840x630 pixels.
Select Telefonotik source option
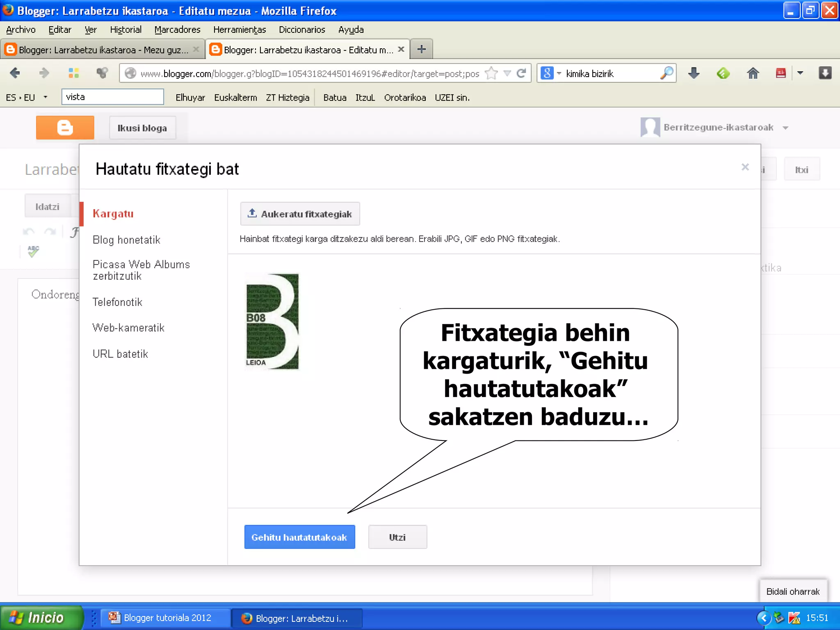coord(117,302)
